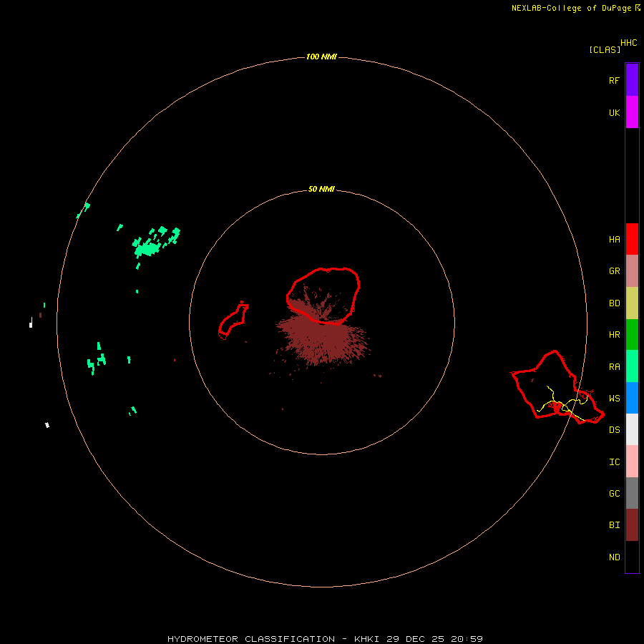Click the WS legend label

click(614, 399)
